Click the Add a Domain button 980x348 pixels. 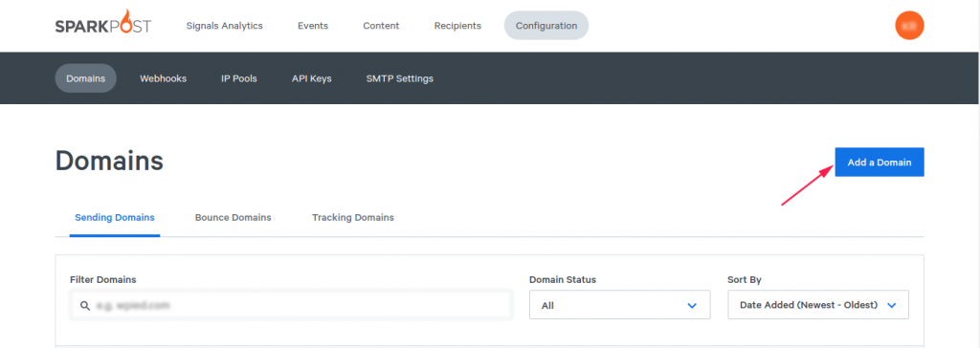880,162
